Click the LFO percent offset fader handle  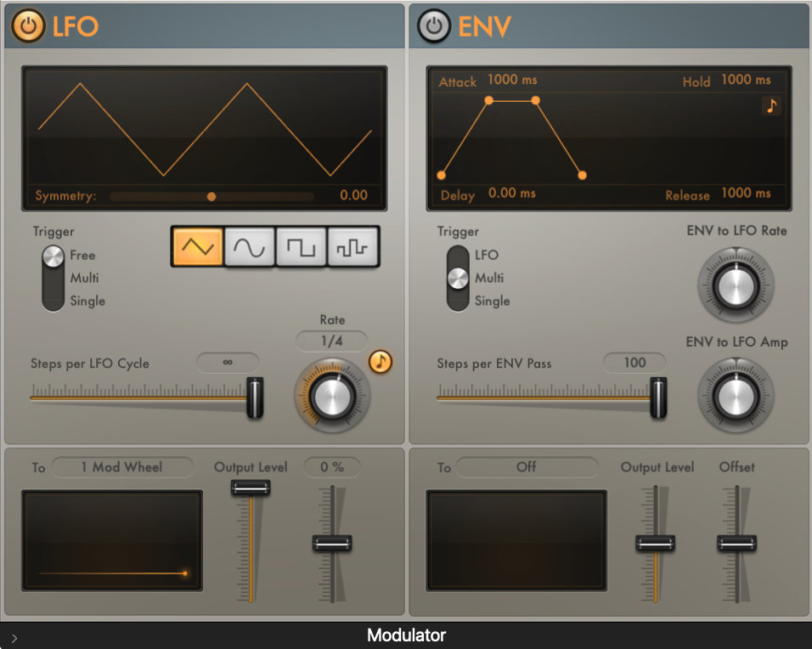[x=332, y=543]
